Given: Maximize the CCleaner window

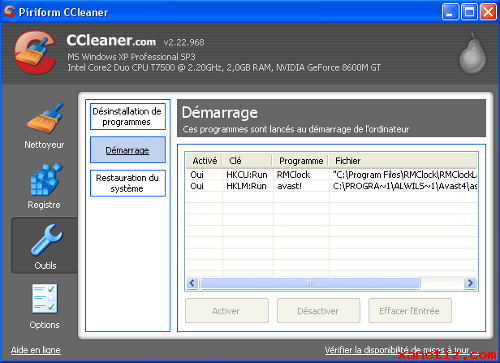Looking at the screenshot, I should coord(469,12).
